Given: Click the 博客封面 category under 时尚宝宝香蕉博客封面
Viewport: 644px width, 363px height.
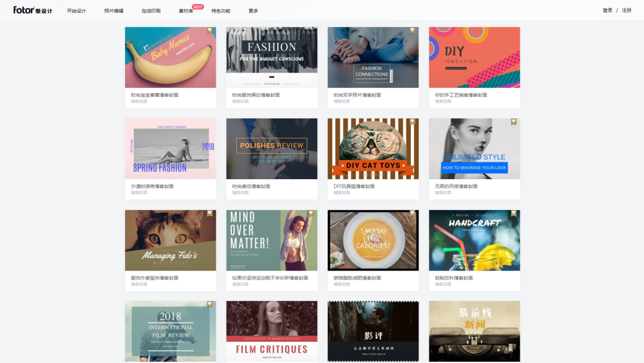Looking at the screenshot, I should click(139, 101).
